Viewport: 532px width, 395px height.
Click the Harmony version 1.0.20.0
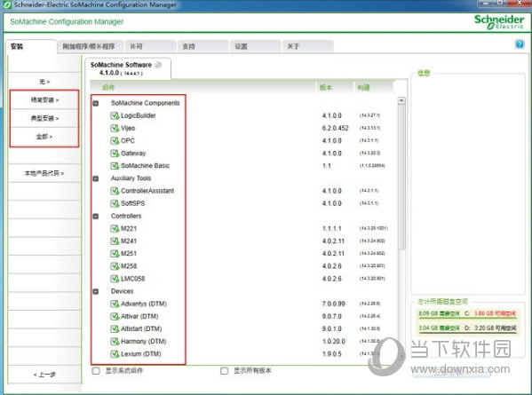click(334, 342)
